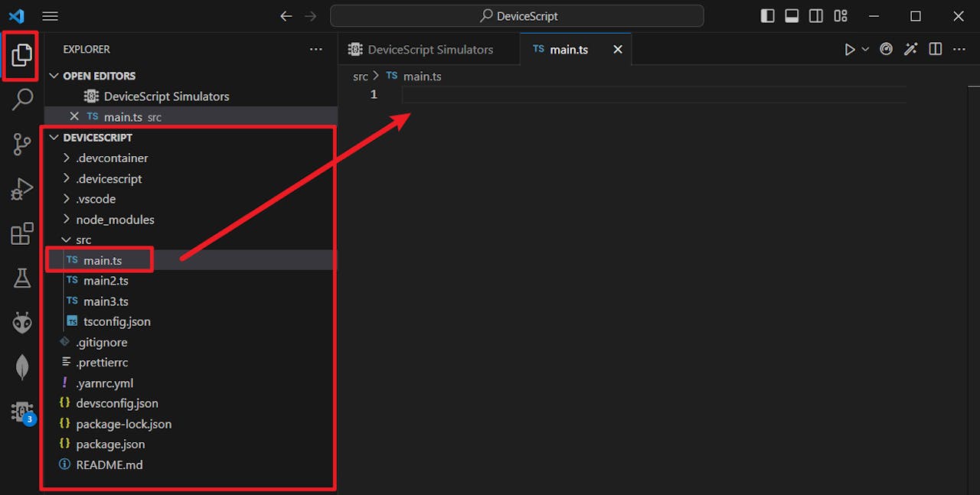This screenshot has width=980, height=495.
Task: Split the editor to the right
Action: (x=935, y=49)
